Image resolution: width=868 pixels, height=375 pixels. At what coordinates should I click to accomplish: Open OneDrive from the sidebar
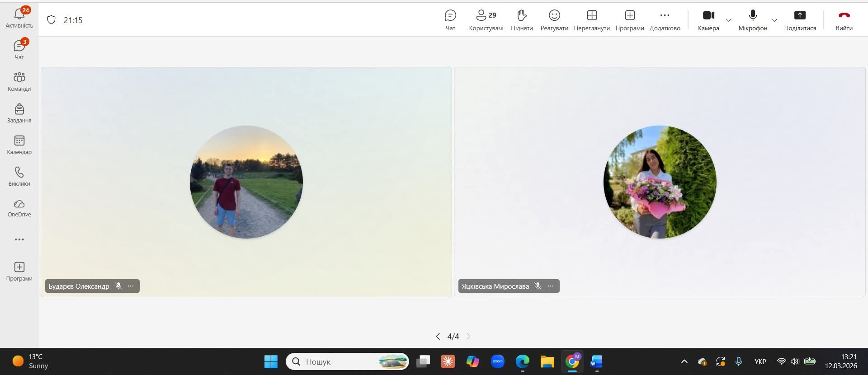(x=19, y=208)
